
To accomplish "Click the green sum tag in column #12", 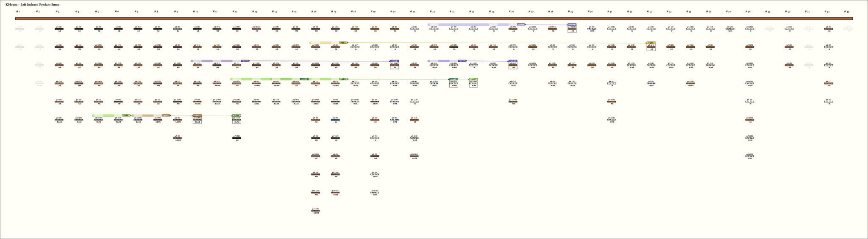I will (236, 115).
